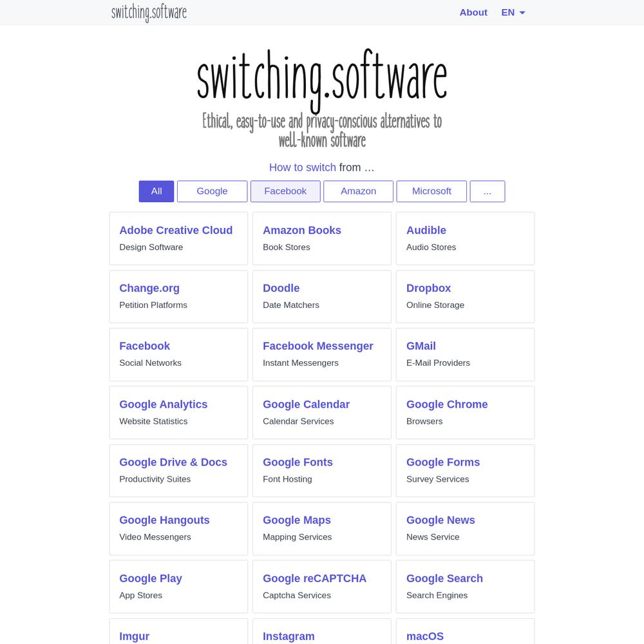Click the 'Survey Services' category text

pos(437,479)
